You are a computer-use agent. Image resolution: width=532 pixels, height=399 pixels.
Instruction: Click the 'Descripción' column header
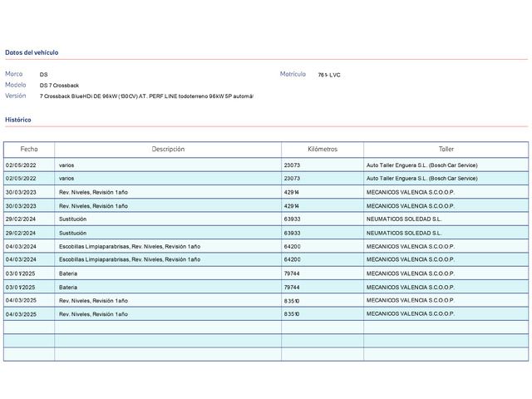168,150
